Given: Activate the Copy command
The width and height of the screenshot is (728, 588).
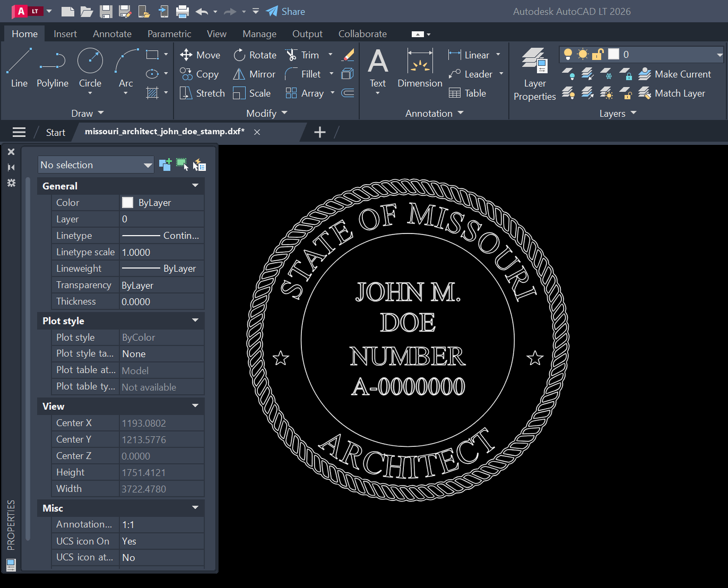Looking at the screenshot, I should coord(199,74).
